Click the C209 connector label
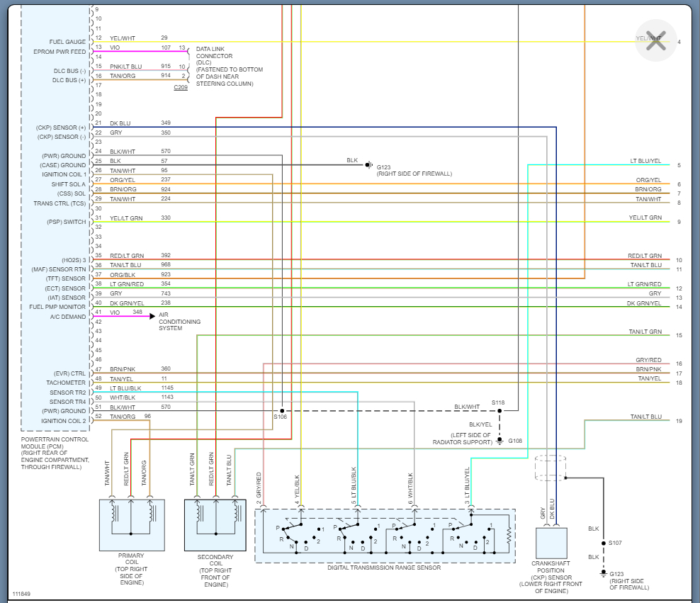The image size is (700, 603). [x=181, y=87]
